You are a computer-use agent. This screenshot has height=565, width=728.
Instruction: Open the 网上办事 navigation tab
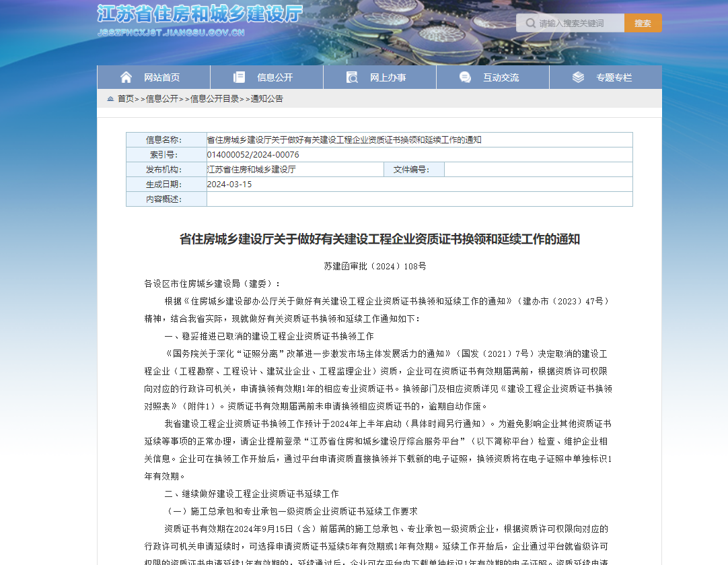(x=379, y=77)
